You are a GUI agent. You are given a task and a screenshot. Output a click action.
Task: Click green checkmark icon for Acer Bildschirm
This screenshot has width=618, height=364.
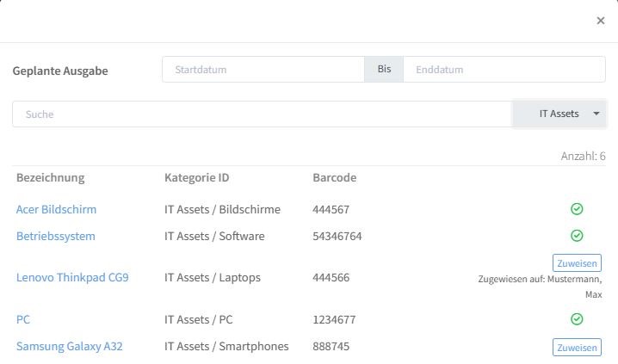click(x=577, y=209)
